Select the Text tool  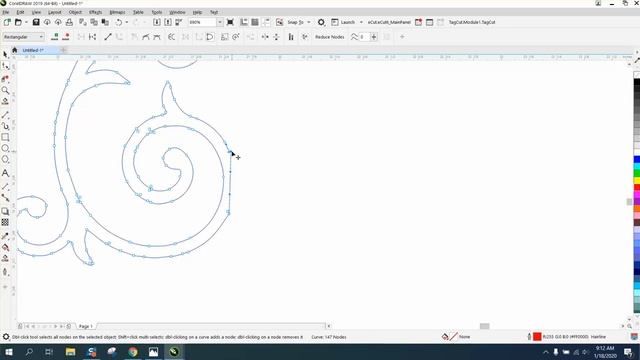5,173
